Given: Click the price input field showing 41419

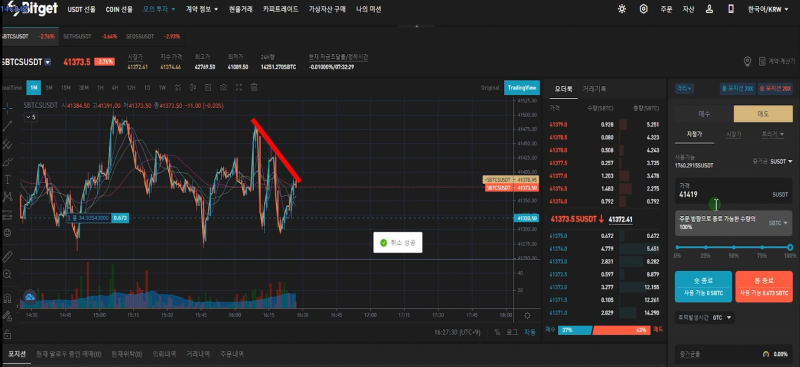Looking at the screenshot, I should pos(734,191).
